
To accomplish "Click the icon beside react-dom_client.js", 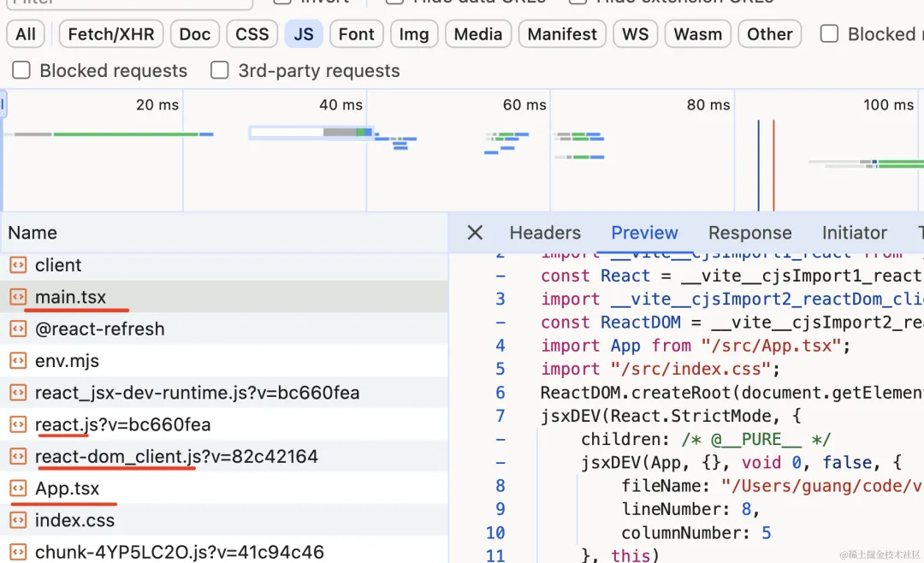I will click(18, 456).
